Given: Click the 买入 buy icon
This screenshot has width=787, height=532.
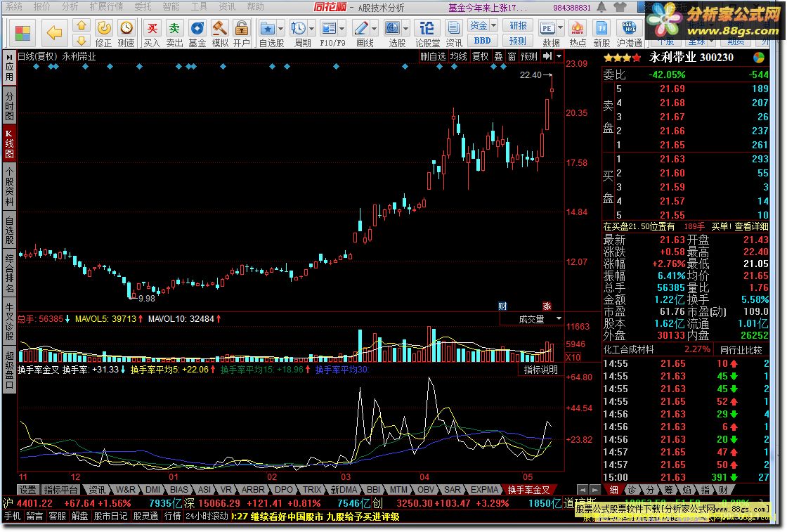Looking at the screenshot, I should [x=152, y=34].
